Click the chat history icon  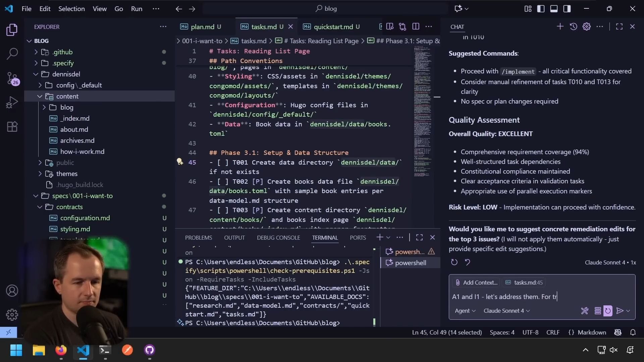point(573,26)
